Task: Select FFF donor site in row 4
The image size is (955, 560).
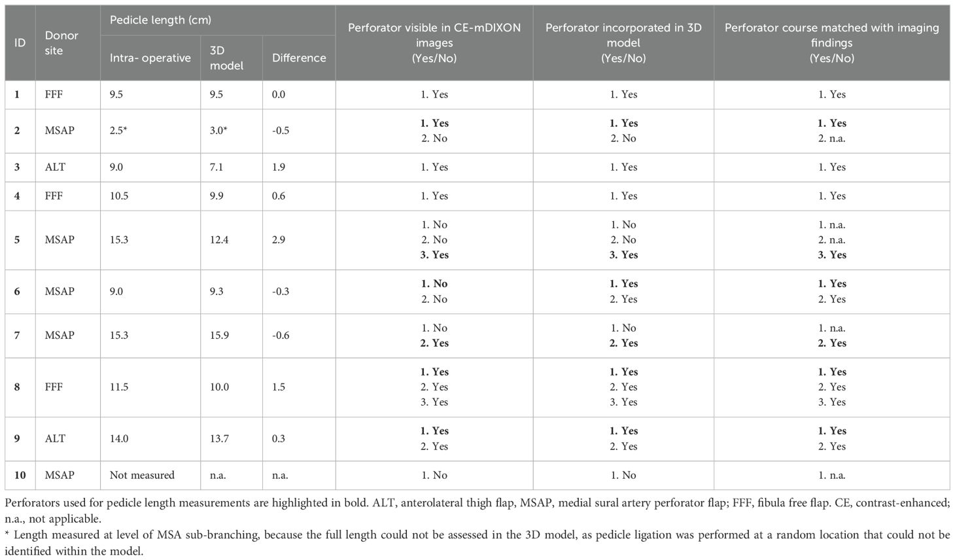Action: tap(54, 196)
